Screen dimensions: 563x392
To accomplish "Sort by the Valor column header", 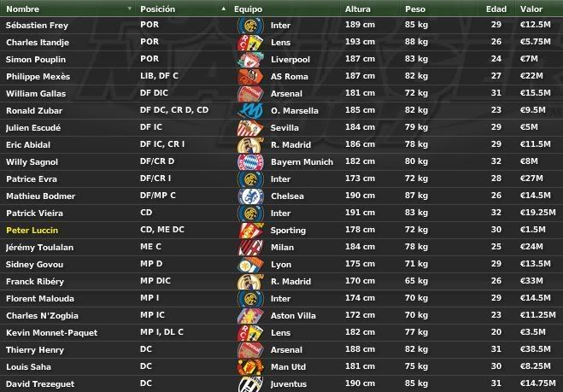I will point(531,9).
